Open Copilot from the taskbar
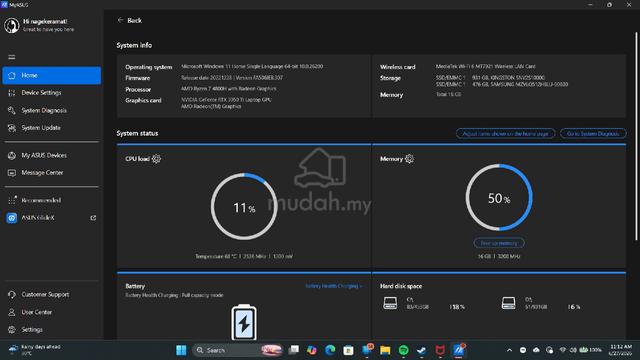Viewport: 640px width, 360px height. [312, 350]
